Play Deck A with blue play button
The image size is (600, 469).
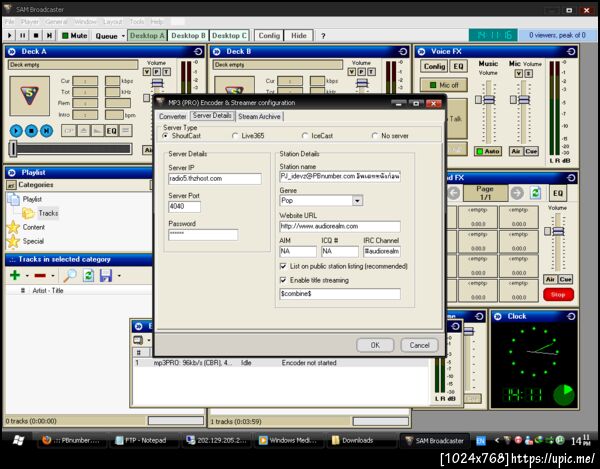click(16, 131)
